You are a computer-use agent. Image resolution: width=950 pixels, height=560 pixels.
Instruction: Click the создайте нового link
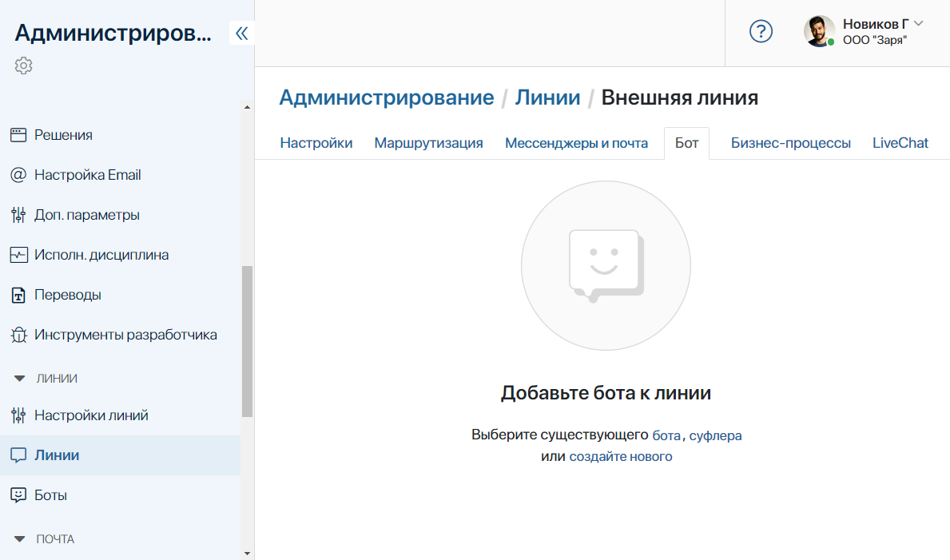coord(620,457)
